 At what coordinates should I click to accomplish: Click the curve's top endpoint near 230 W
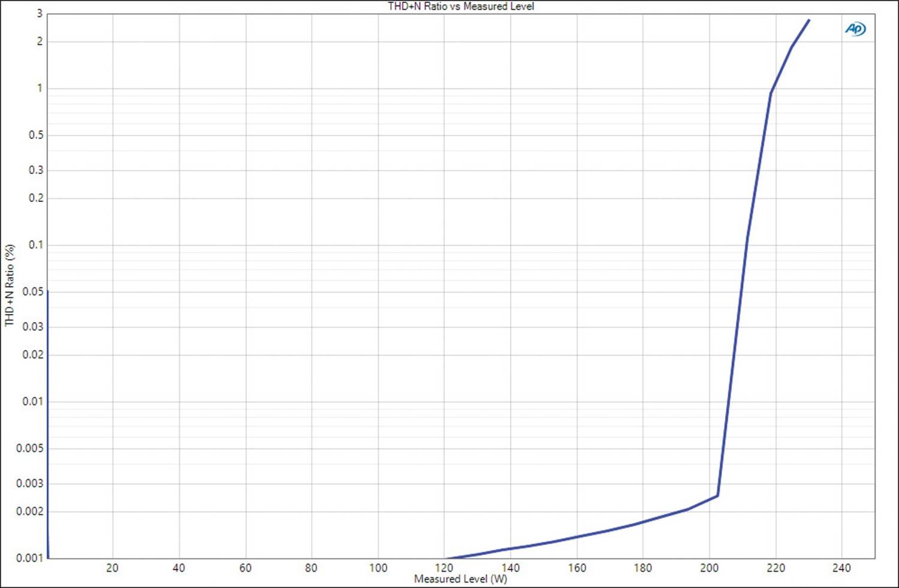tap(809, 20)
